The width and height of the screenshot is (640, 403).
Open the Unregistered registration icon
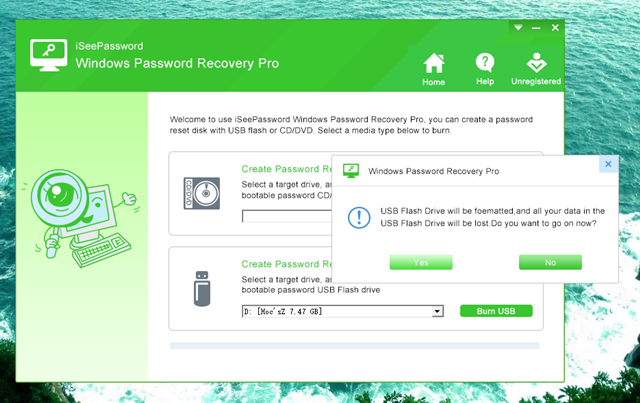pos(535,65)
